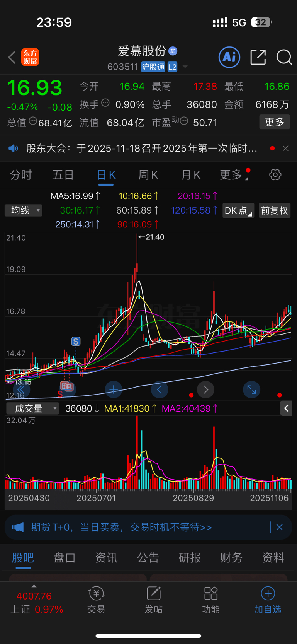Change 前复权 adjustment mode
297x644 pixels.
[275, 210]
